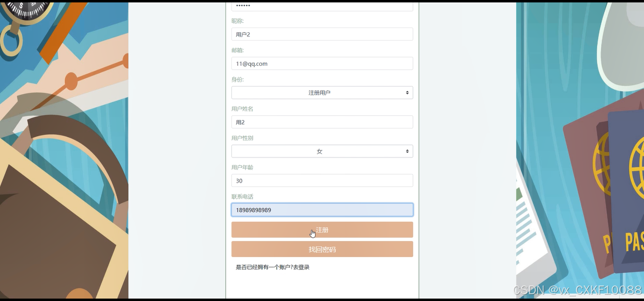
Task: Click the 注册 register button
Action: pos(322,230)
